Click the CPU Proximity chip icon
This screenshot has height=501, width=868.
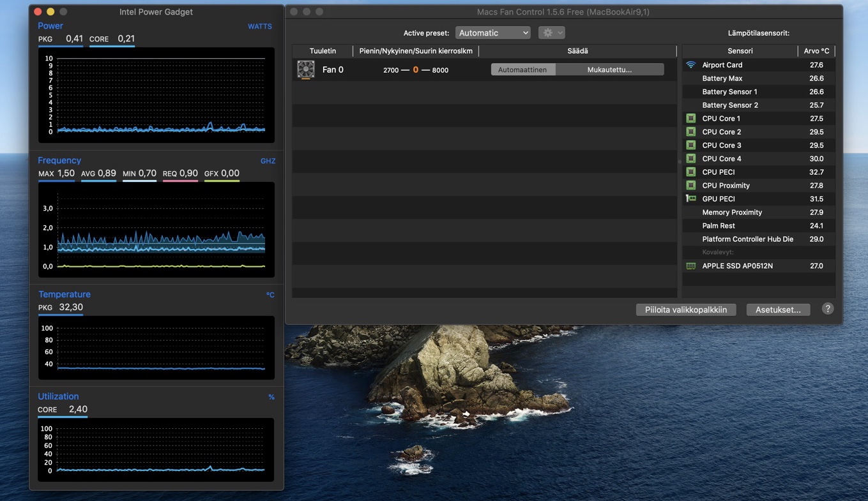coord(690,186)
